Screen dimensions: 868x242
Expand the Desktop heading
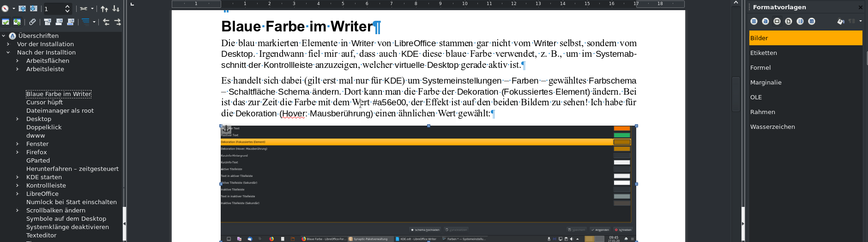[17, 119]
